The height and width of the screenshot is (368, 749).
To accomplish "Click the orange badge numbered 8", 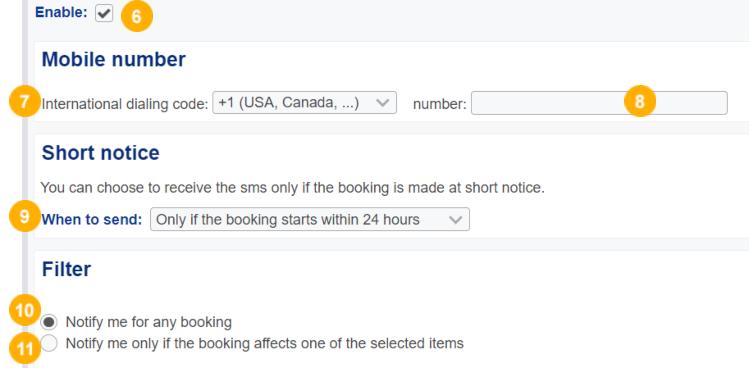I will (640, 101).
